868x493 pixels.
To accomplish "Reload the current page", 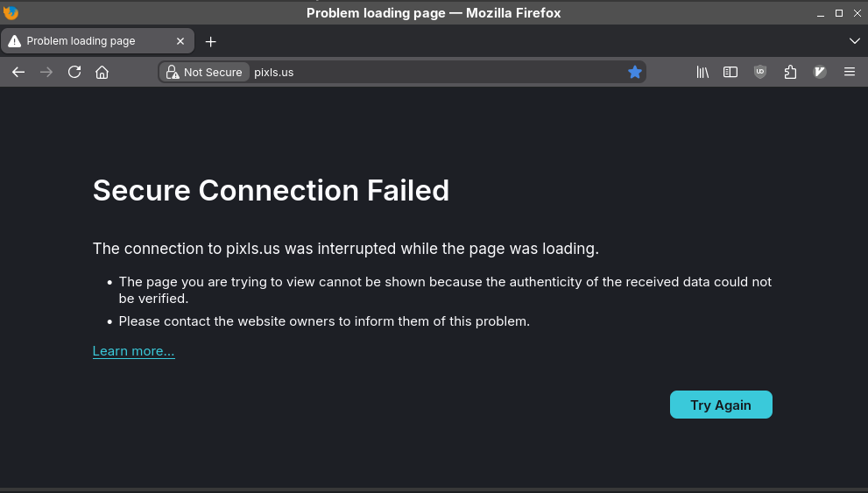I will click(x=74, y=72).
